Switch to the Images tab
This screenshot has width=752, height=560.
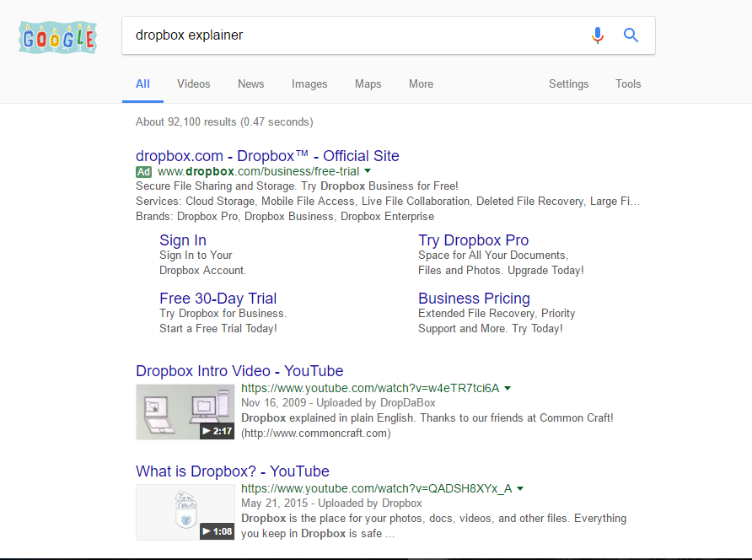coord(309,84)
